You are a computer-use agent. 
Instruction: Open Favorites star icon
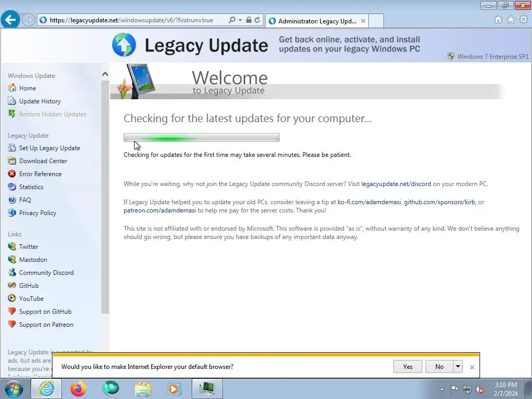(x=511, y=20)
